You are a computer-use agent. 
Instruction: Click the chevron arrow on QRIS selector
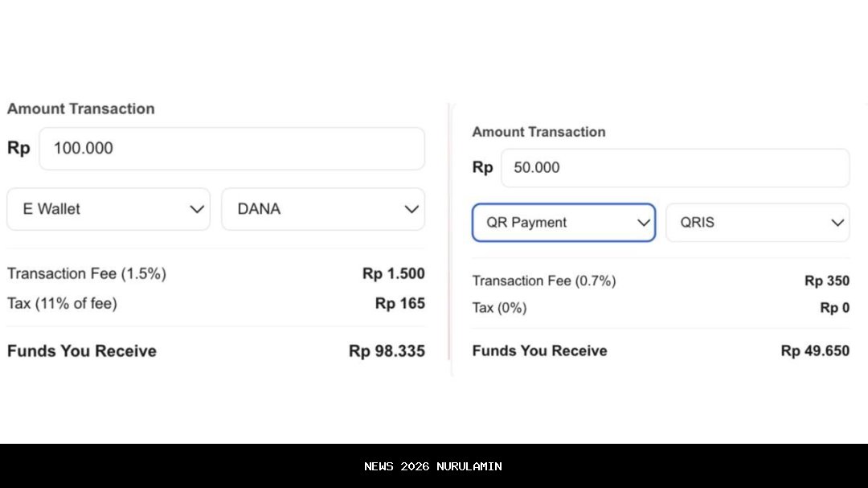click(837, 223)
